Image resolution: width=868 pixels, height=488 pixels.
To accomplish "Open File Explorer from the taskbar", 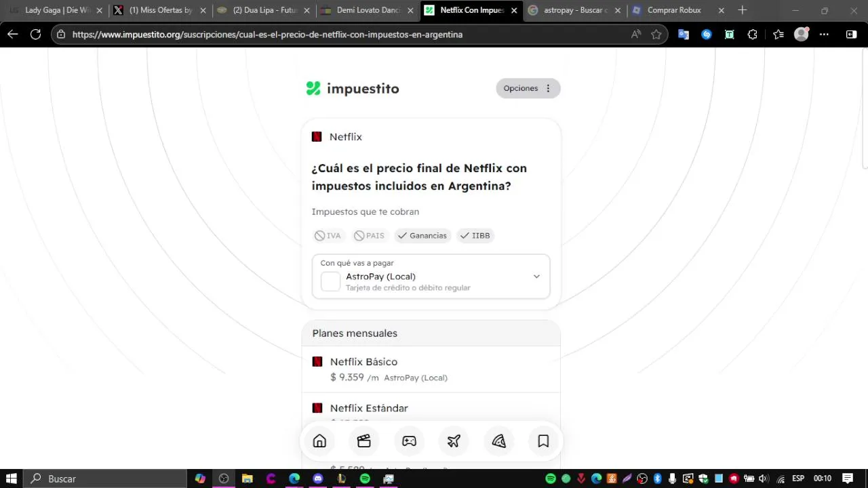I will pos(248,479).
